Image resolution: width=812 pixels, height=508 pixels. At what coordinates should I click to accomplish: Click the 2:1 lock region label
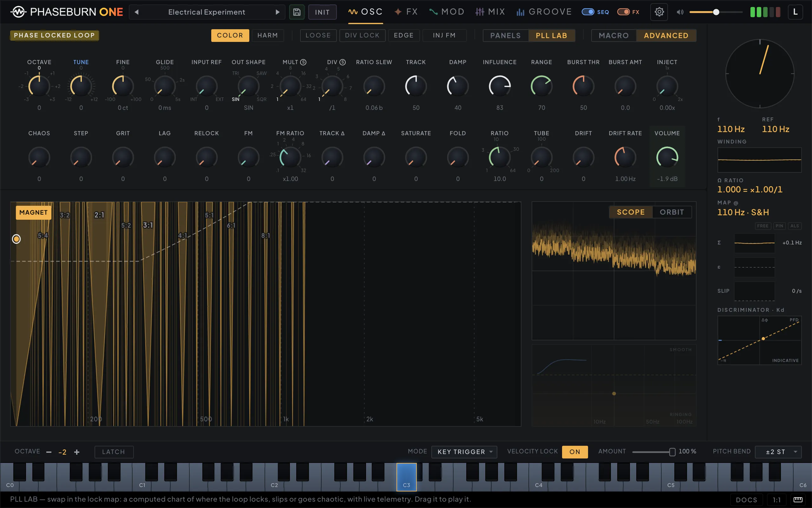click(99, 215)
